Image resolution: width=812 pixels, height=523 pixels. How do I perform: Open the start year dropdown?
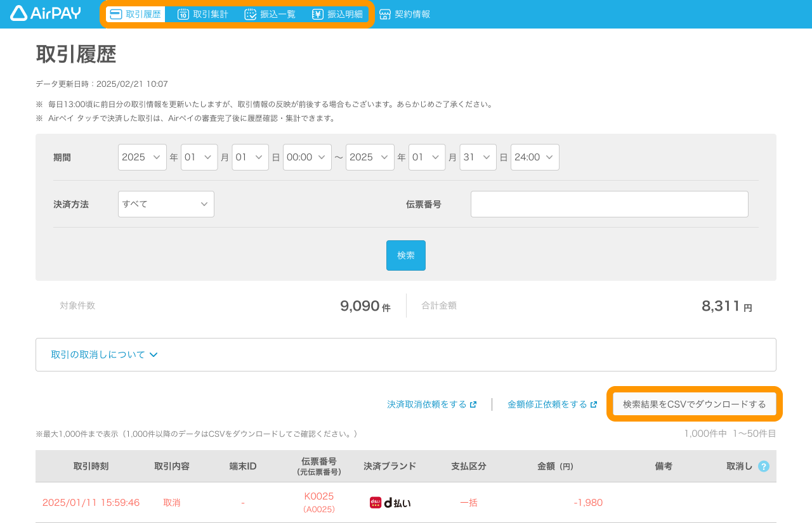pos(142,157)
